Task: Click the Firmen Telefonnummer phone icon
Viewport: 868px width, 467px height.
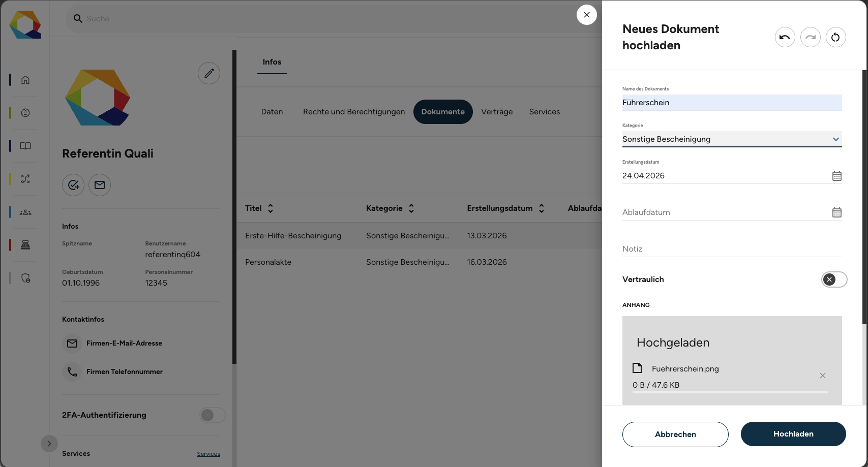Action: pyautogui.click(x=72, y=372)
